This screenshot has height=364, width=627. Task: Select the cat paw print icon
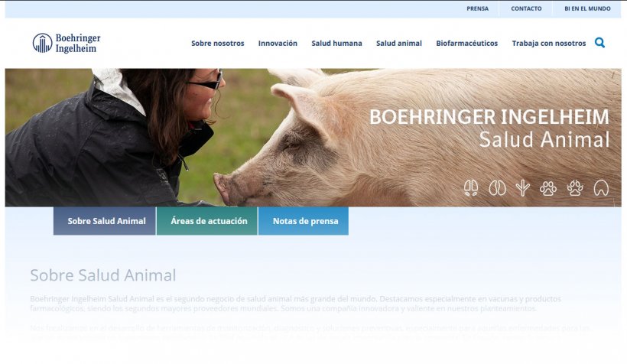click(x=548, y=188)
